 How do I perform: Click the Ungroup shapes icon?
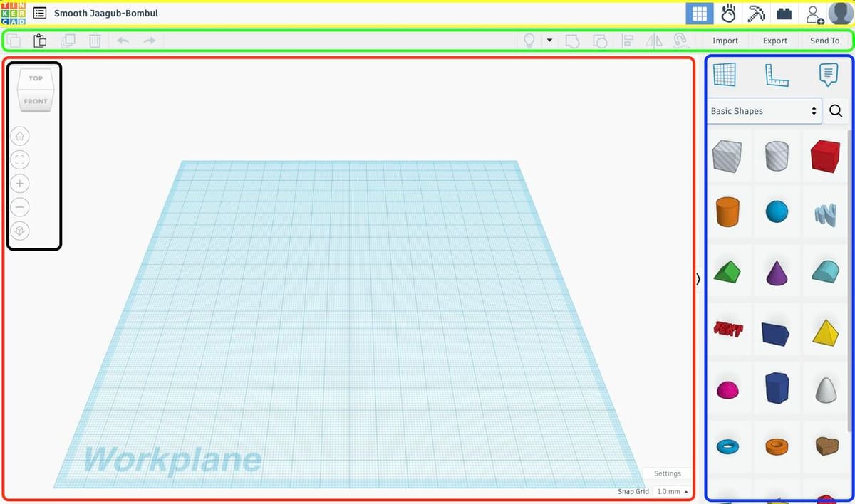tap(600, 41)
